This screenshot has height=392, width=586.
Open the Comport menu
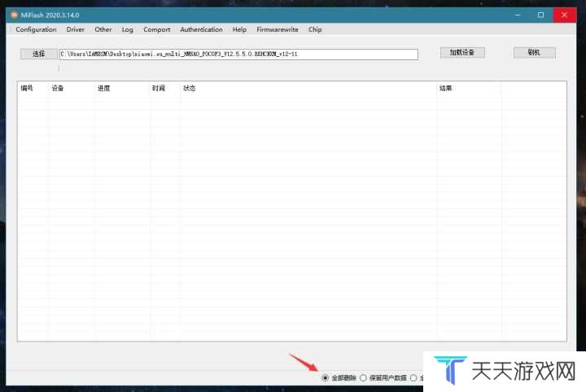coord(156,29)
